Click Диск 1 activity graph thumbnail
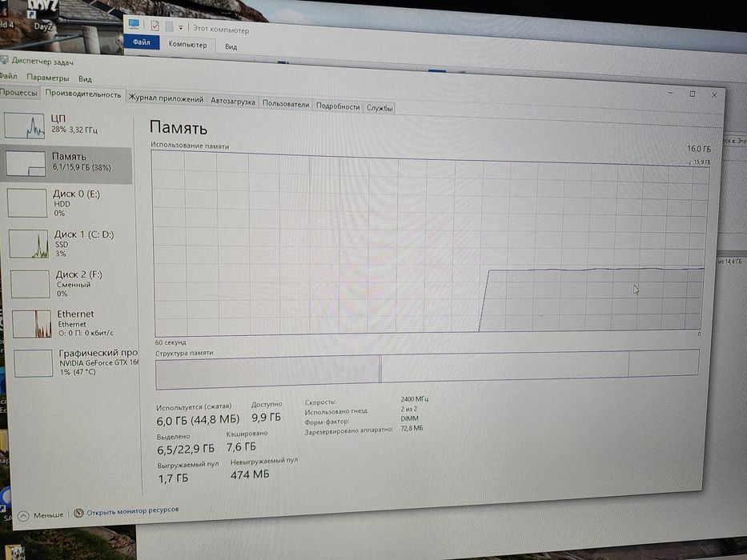The height and width of the screenshot is (560, 747). 29,243
